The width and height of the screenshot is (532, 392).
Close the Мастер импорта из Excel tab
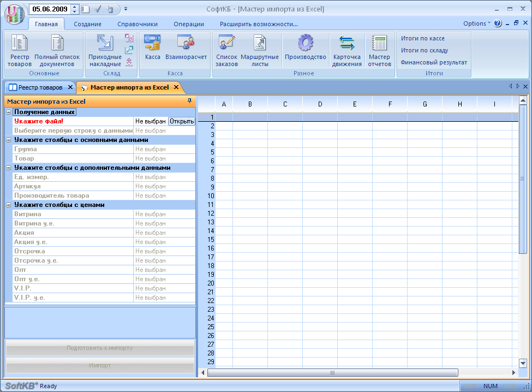(176, 87)
